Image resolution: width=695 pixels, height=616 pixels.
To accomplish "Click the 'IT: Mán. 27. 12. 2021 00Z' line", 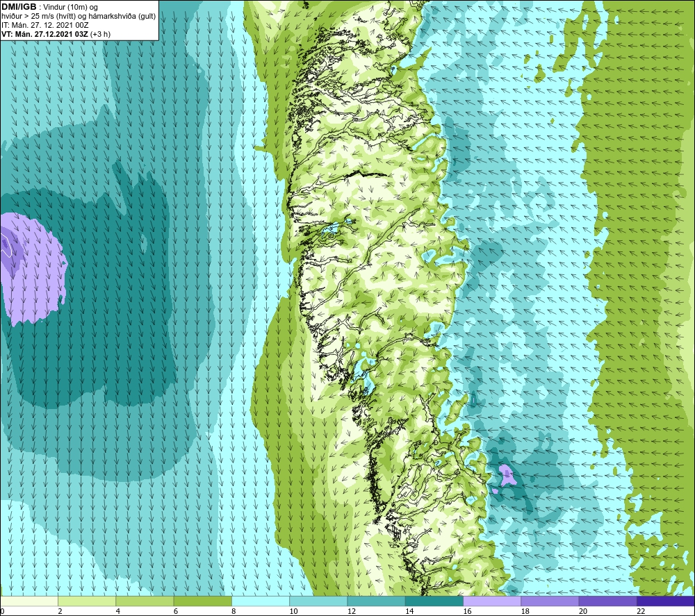I will point(44,25).
